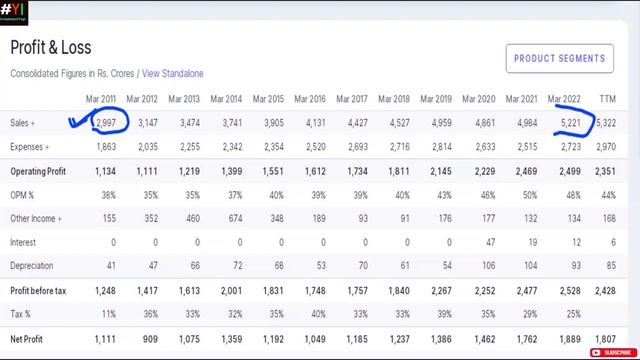Select the Mar 2011 column header

click(x=101, y=99)
